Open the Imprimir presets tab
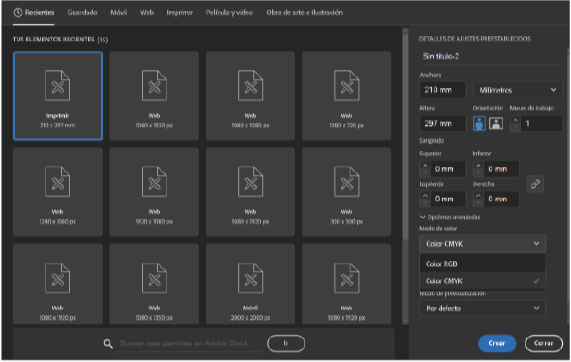Viewport: 571px width, 362px height. point(180,13)
